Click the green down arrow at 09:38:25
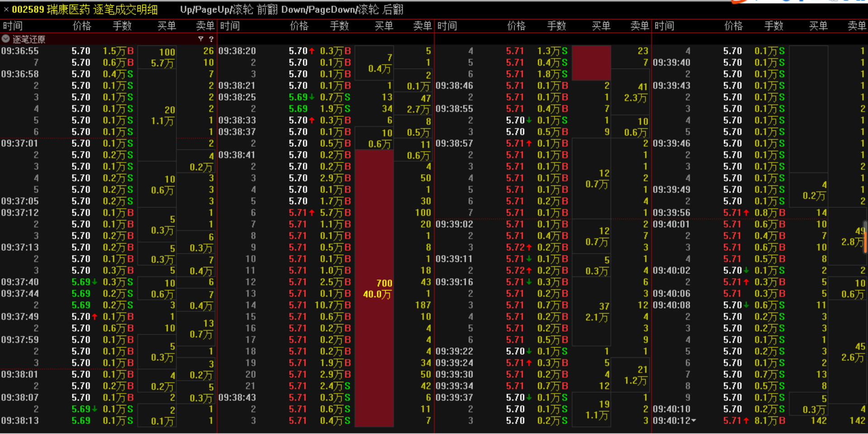 coord(312,97)
